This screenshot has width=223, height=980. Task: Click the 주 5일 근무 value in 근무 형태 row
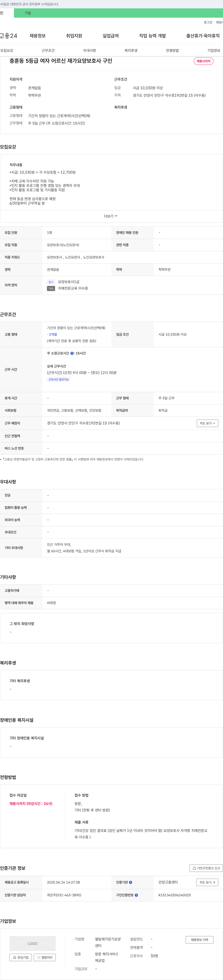tap(166, 398)
